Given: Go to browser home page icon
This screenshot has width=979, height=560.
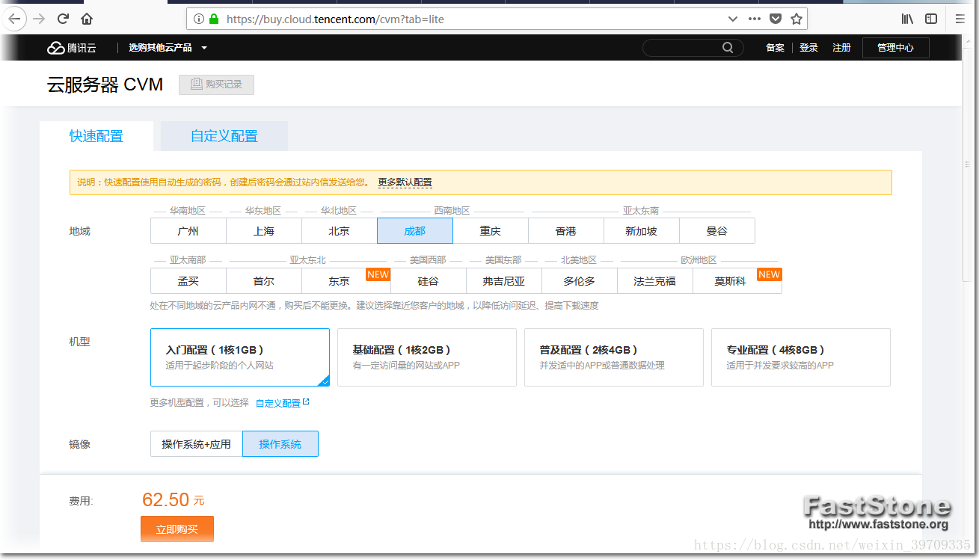Looking at the screenshot, I should pos(88,19).
